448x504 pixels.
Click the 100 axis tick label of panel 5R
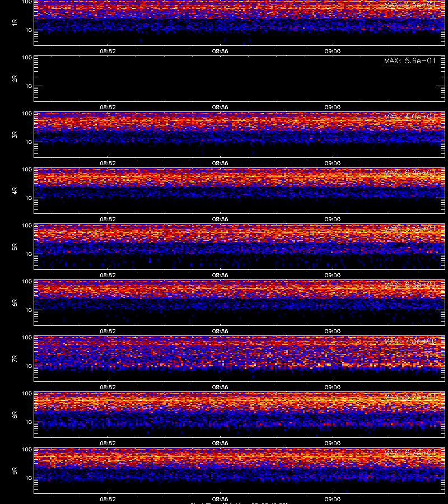(x=27, y=226)
